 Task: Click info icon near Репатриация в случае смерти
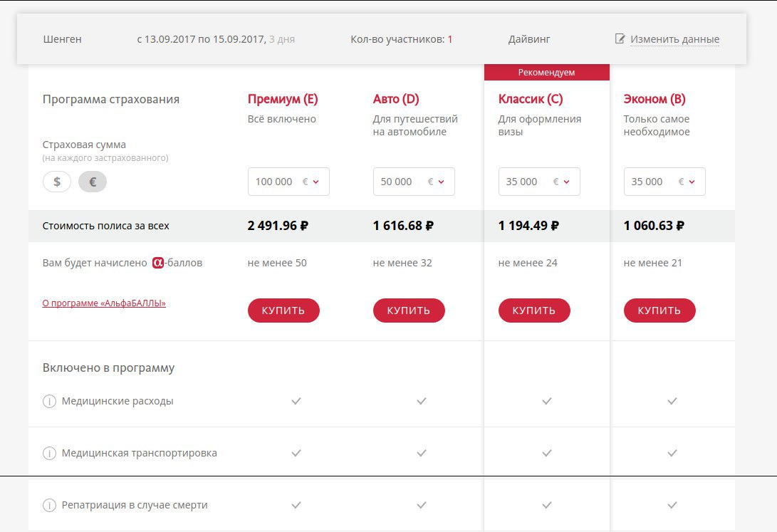[x=49, y=506]
